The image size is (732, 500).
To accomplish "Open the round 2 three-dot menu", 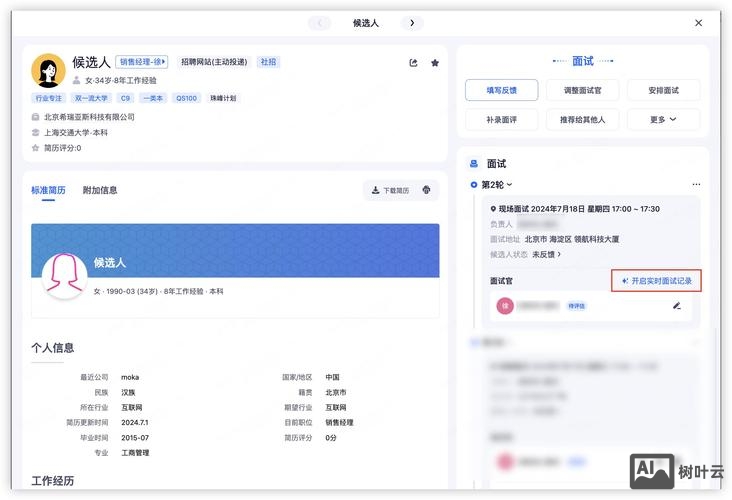I will tap(696, 185).
